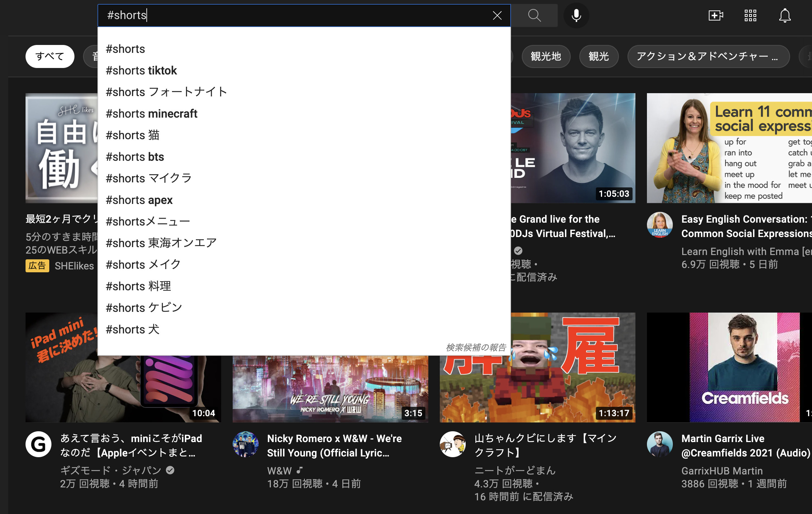
Task: Select the '#shorts ケビン' suggestion
Action: [x=304, y=308]
